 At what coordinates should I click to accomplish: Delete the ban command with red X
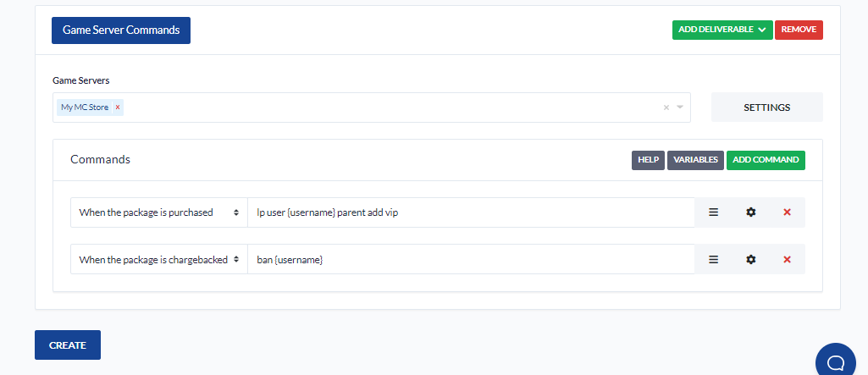point(788,259)
